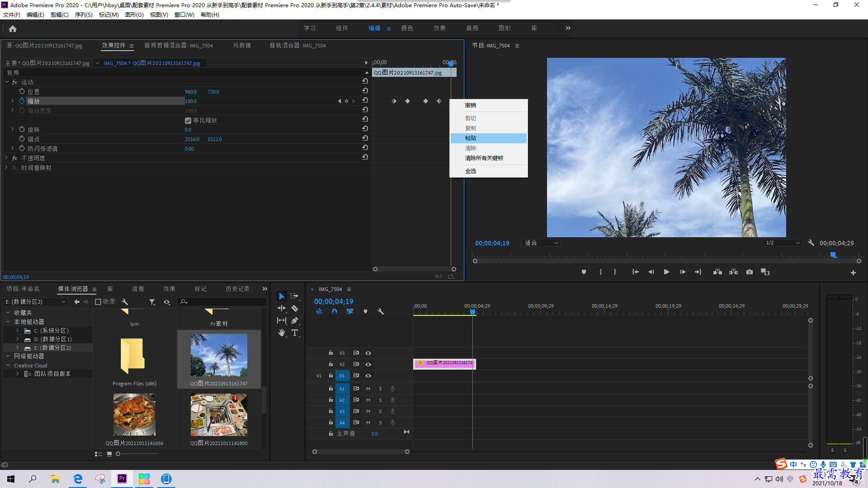Click the Lift button
868x488 pixels.
point(717,272)
